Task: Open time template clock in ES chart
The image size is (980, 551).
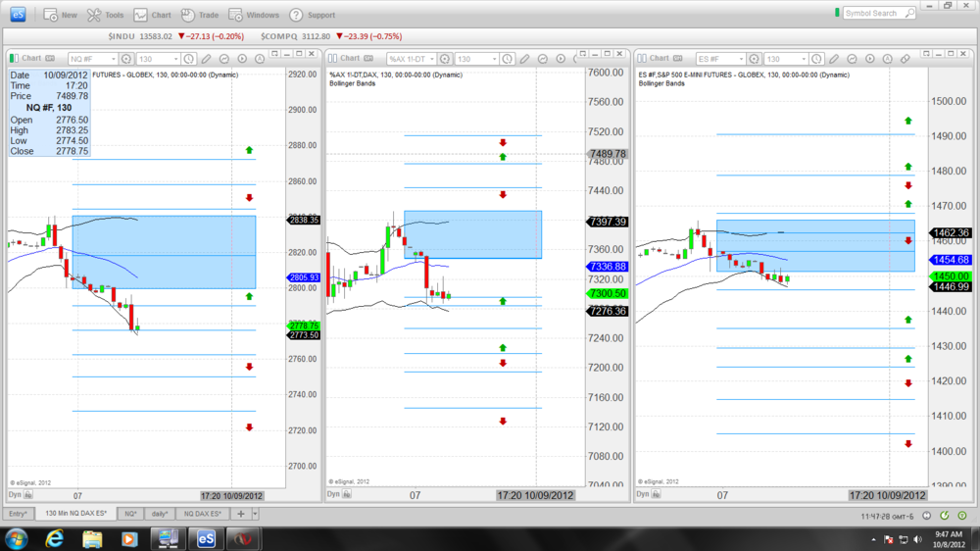Action: tap(816, 59)
